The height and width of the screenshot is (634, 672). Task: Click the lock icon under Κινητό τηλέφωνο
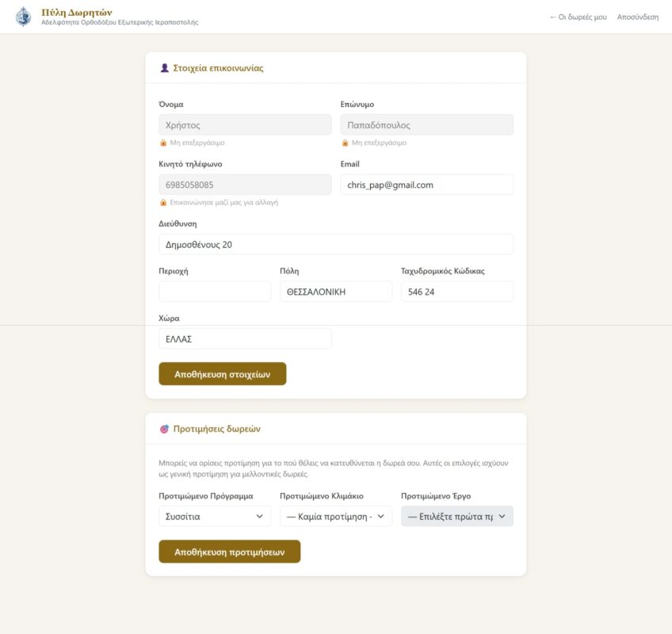163,203
